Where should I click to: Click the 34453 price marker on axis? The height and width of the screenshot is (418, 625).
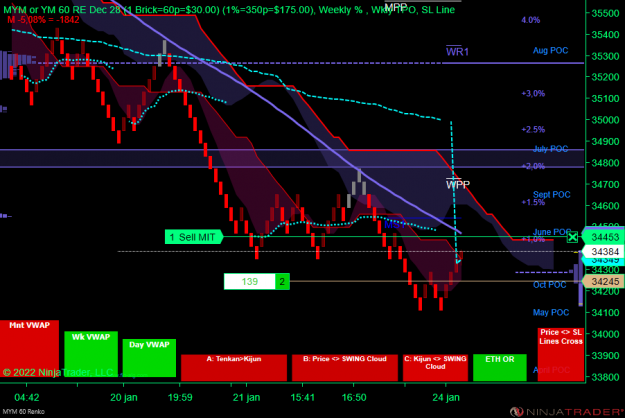click(x=604, y=237)
